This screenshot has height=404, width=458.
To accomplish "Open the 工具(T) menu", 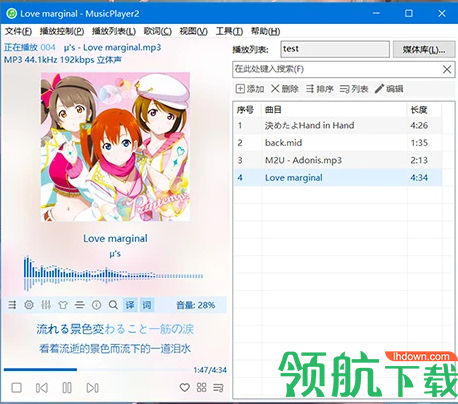I will [x=229, y=31].
